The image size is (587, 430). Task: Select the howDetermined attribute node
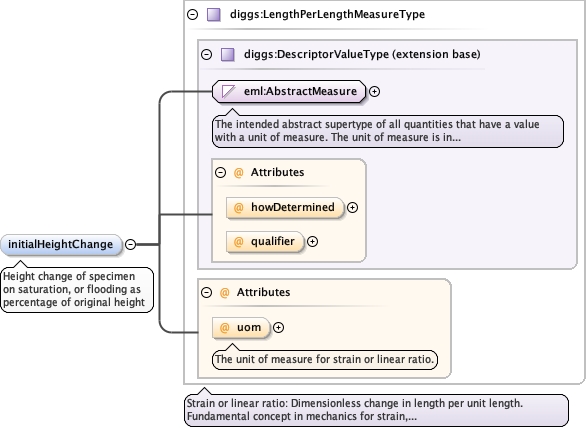[x=285, y=207]
